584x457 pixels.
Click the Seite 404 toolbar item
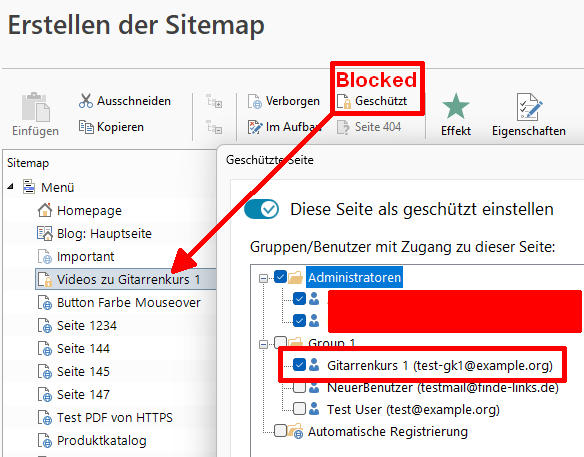(369, 127)
